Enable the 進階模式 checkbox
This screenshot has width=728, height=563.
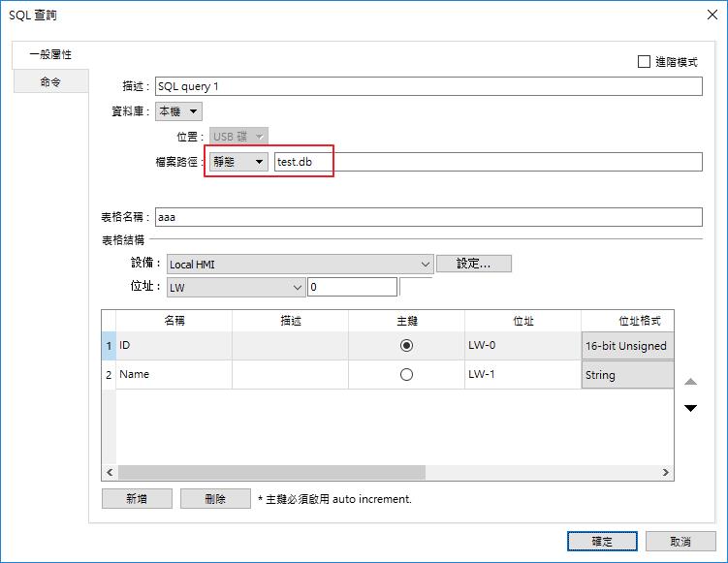645,62
